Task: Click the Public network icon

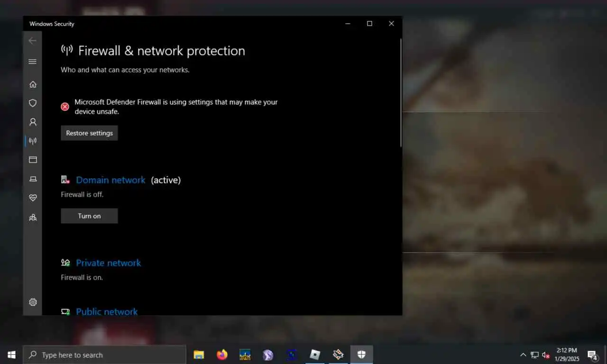Action: [65, 311]
